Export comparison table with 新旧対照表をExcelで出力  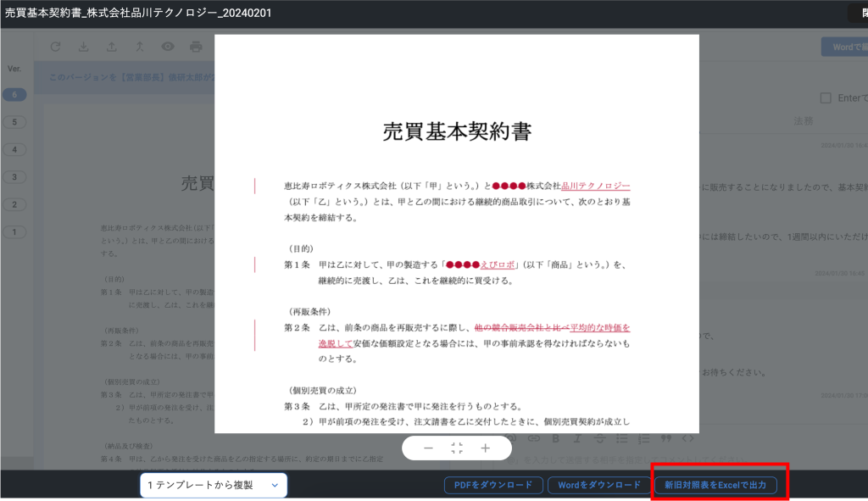click(715, 485)
